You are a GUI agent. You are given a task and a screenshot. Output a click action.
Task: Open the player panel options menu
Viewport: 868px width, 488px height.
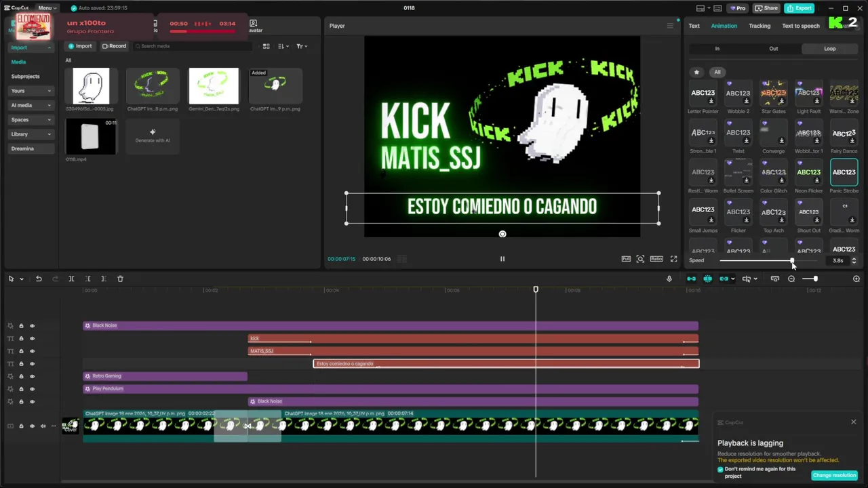coord(670,26)
